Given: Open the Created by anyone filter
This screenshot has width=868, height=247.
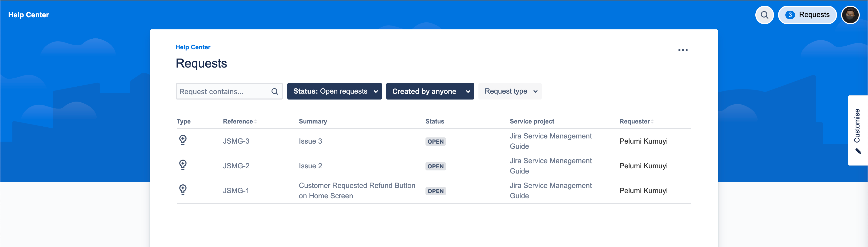Looking at the screenshot, I should pyautogui.click(x=430, y=91).
